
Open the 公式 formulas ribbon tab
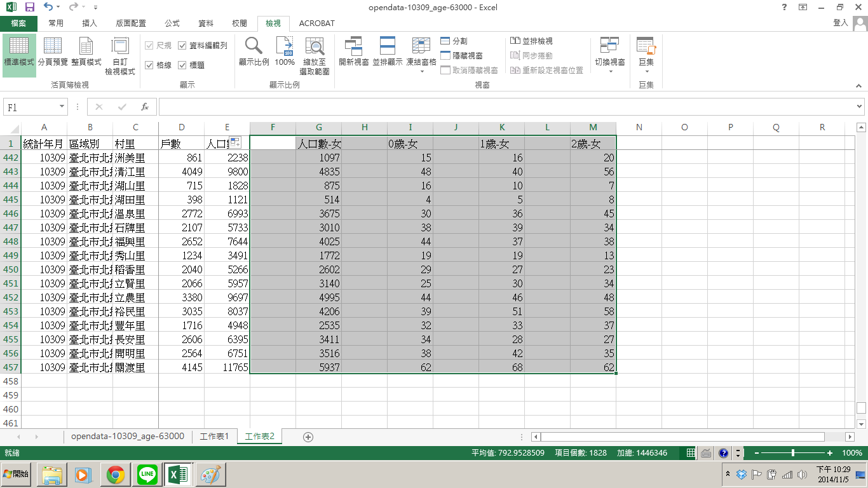point(172,24)
